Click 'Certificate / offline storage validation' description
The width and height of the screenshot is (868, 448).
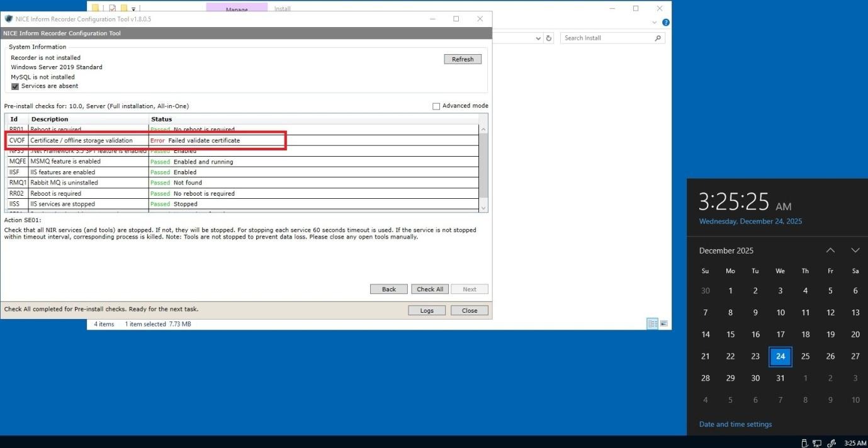tap(82, 140)
